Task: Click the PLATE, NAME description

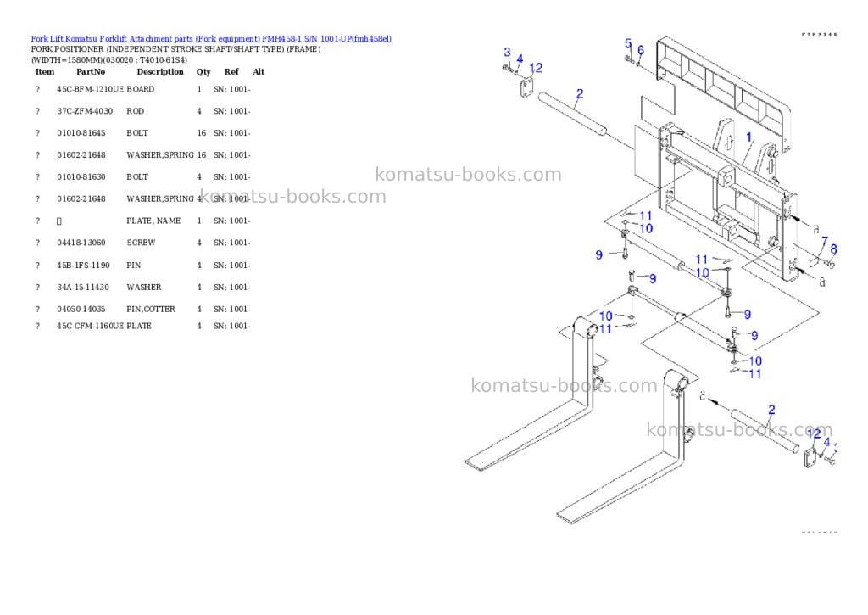Action: coord(153,221)
